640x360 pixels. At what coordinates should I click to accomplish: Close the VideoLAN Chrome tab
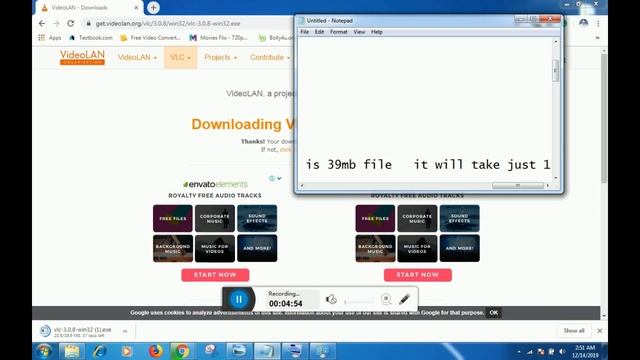click(136, 7)
